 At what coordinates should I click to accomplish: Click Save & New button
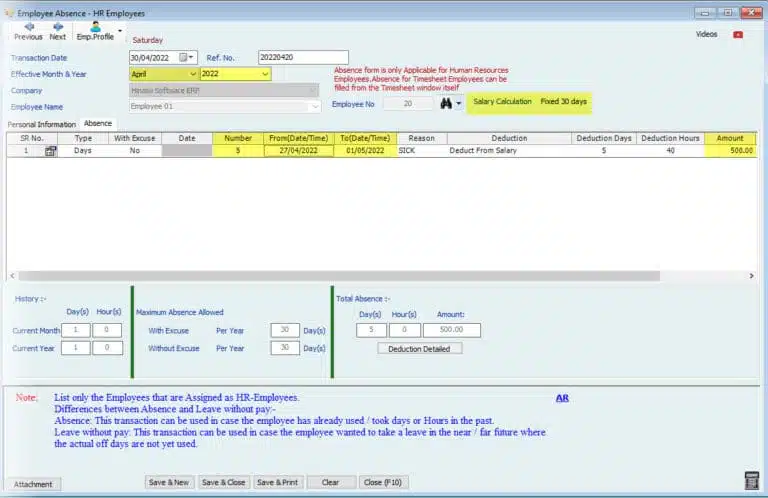point(169,482)
